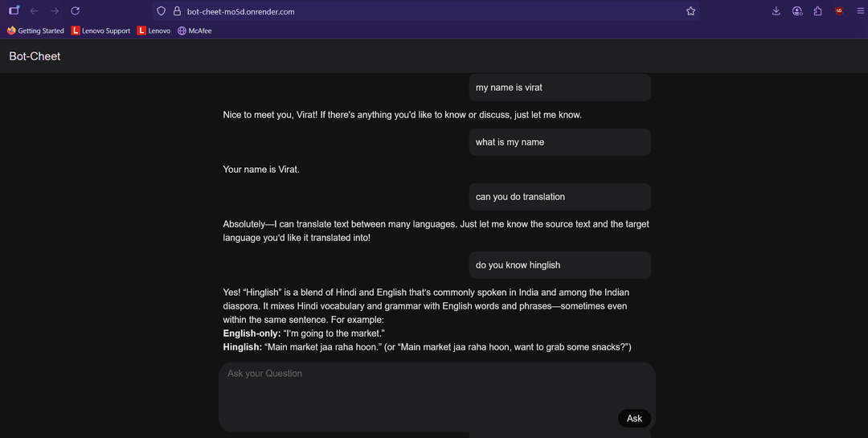Click the uBlock Origin extension icon
868x438 pixels.
click(839, 11)
